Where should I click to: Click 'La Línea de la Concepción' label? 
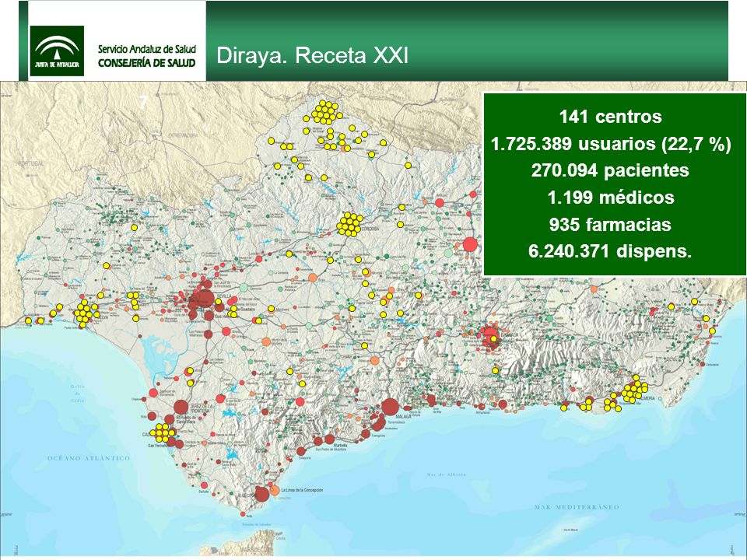[302, 490]
